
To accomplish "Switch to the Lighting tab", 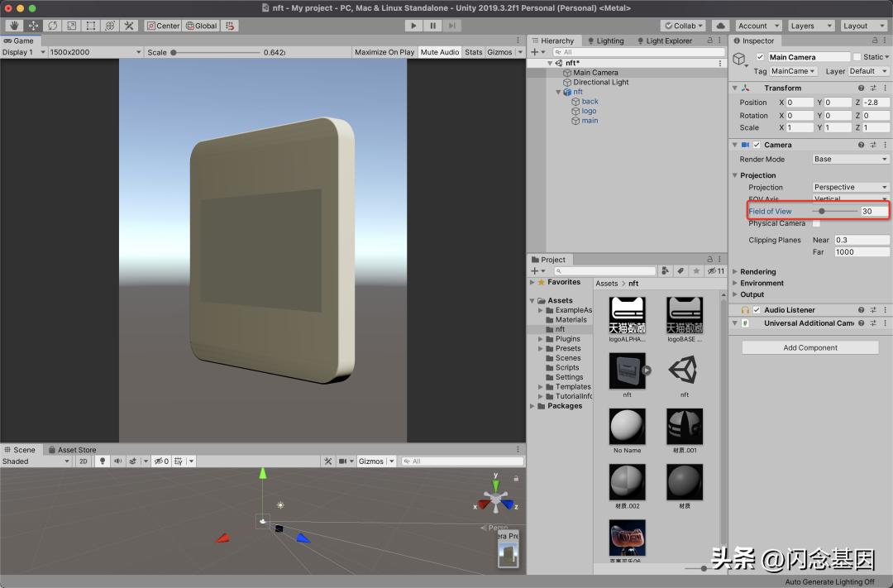I will 609,41.
